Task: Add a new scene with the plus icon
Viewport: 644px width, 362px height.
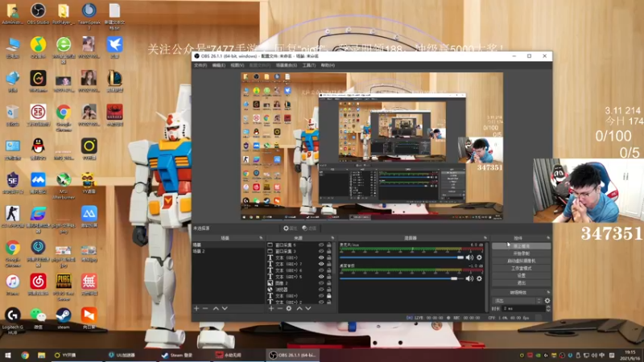Action: click(x=196, y=308)
